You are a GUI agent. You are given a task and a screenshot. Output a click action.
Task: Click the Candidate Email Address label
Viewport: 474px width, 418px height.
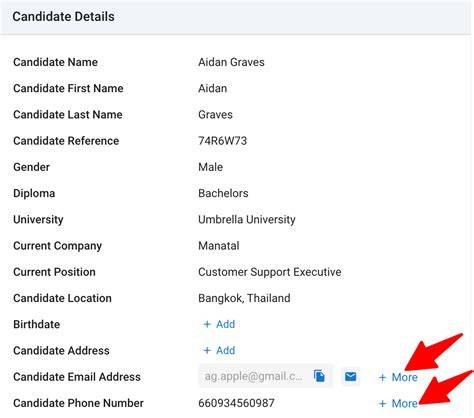pyautogui.click(x=77, y=377)
